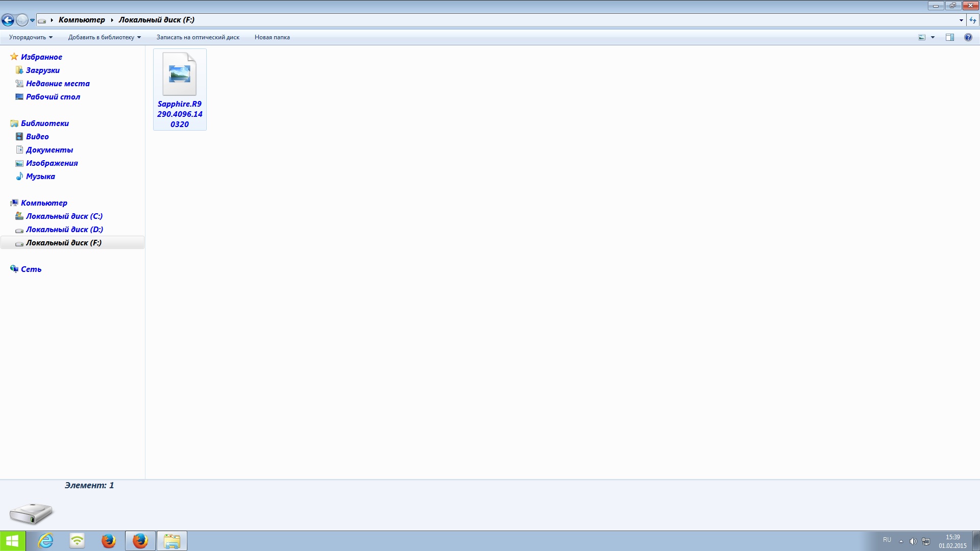Open the view options dropdown arrow
The height and width of the screenshot is (551, 980).
pyautogui.click(x=933, y=37)
